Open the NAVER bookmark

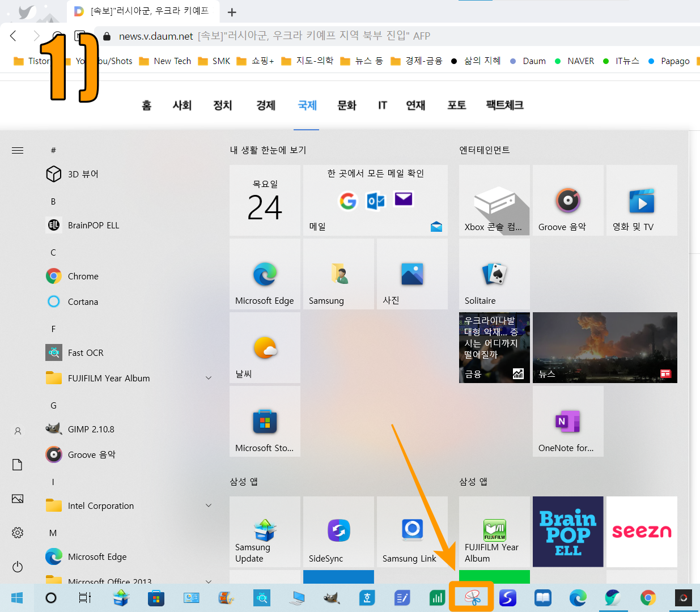coord(574,61)
